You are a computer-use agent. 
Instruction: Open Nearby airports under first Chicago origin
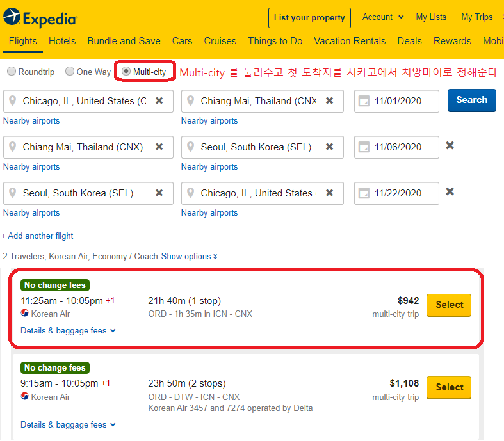point(31,121)
